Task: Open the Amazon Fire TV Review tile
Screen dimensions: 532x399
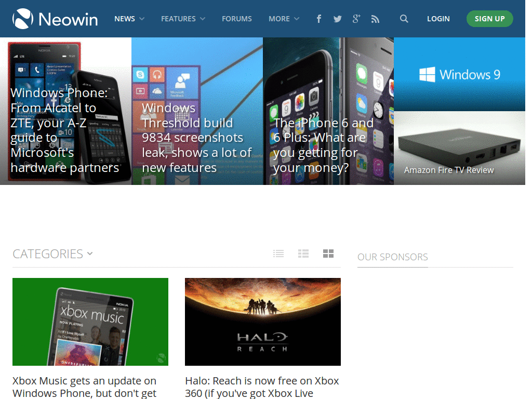Action: tap(459, 148)
